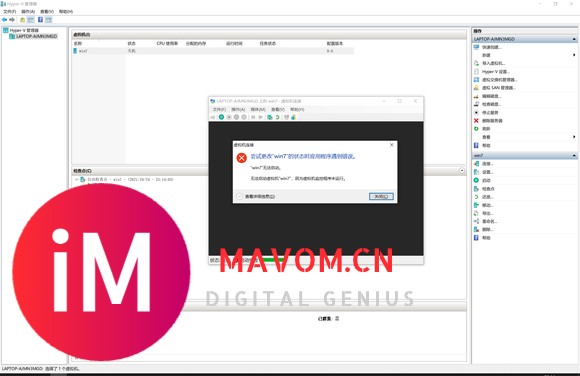Viewport: 580px width, 376px height.
Task: Click green Start action under win7
Action: (476, 180)
